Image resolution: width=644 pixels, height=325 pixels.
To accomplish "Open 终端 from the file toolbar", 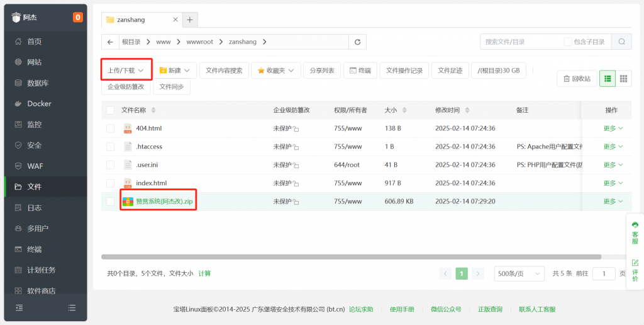I will click(x=360, y=71).
